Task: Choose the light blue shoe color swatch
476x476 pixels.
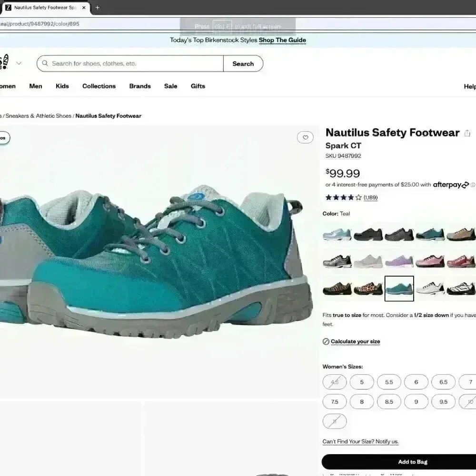Action: 337,234
